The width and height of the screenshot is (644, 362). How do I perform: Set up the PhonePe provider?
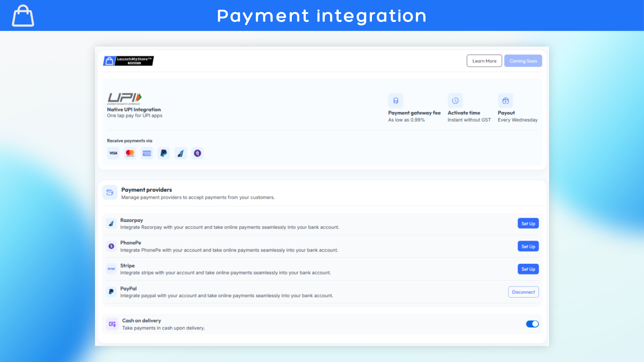(528, 246)
